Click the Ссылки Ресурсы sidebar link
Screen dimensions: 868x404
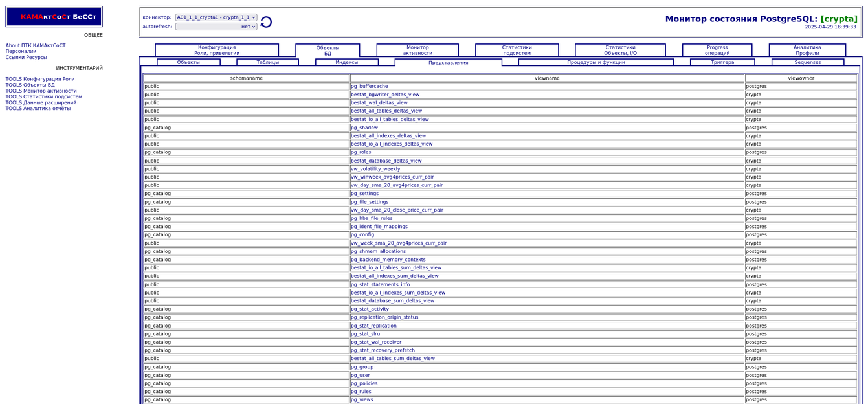[x=27, y=57]
